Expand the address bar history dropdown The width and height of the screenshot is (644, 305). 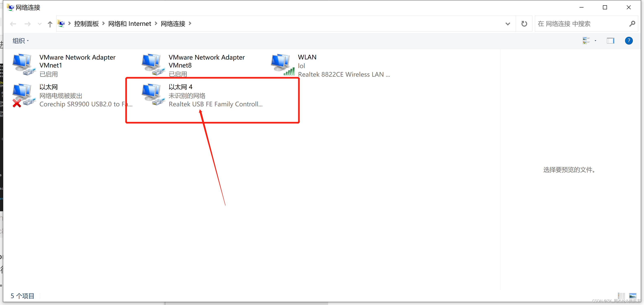click(507, 24)
